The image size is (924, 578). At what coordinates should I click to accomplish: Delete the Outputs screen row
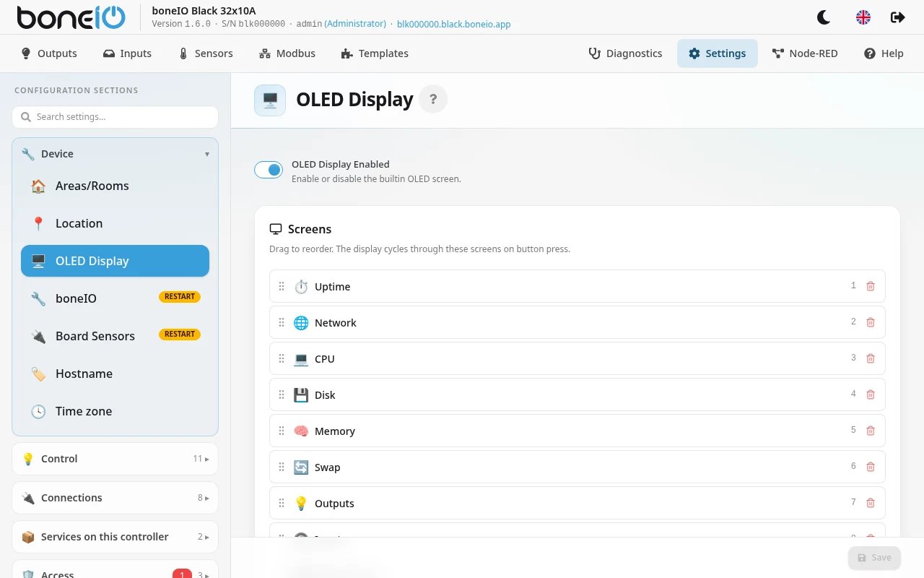point(870,503)
